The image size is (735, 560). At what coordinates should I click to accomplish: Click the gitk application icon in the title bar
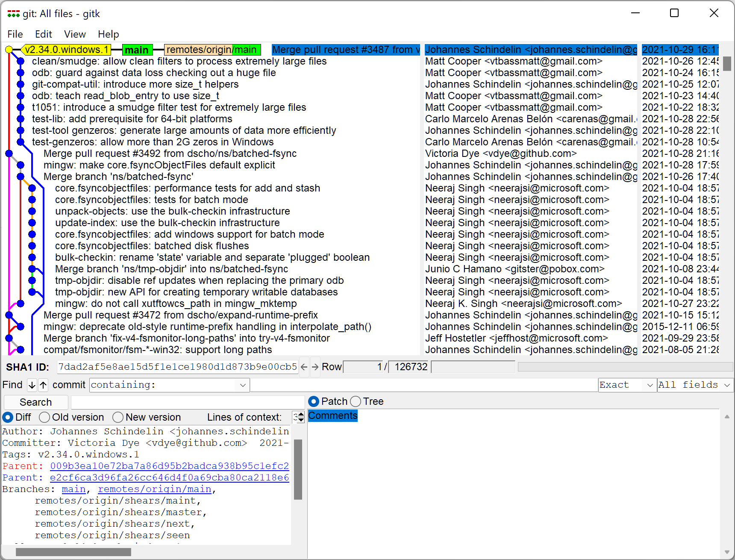13,13
